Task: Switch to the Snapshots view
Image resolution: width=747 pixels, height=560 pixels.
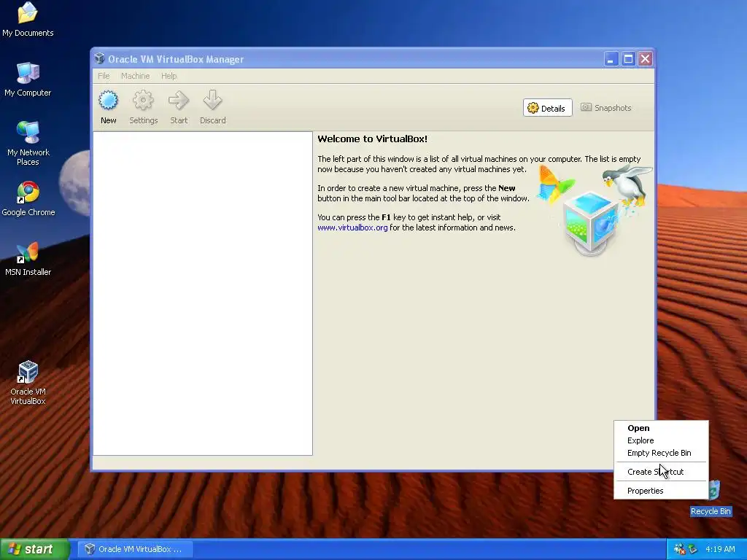Action: (x=606, y=108)
